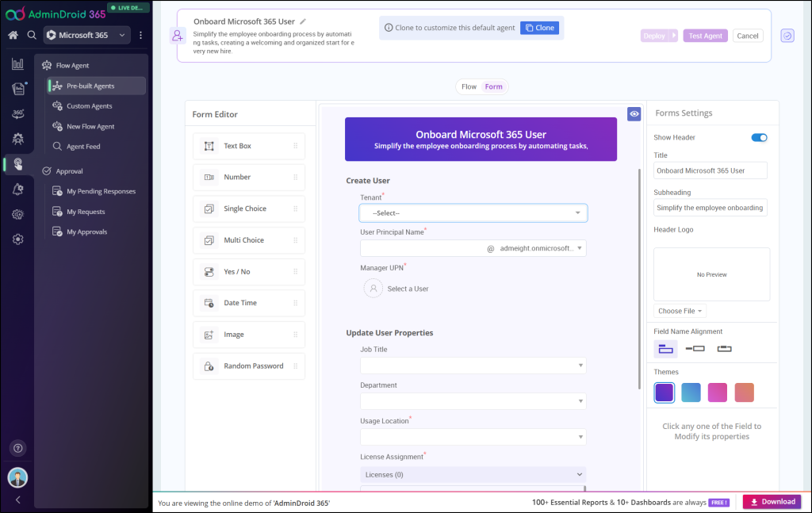The width and height of the screenshot is (812, 513).
Task: Select the pink theme swatch
Action: click(x=717, y=392)
